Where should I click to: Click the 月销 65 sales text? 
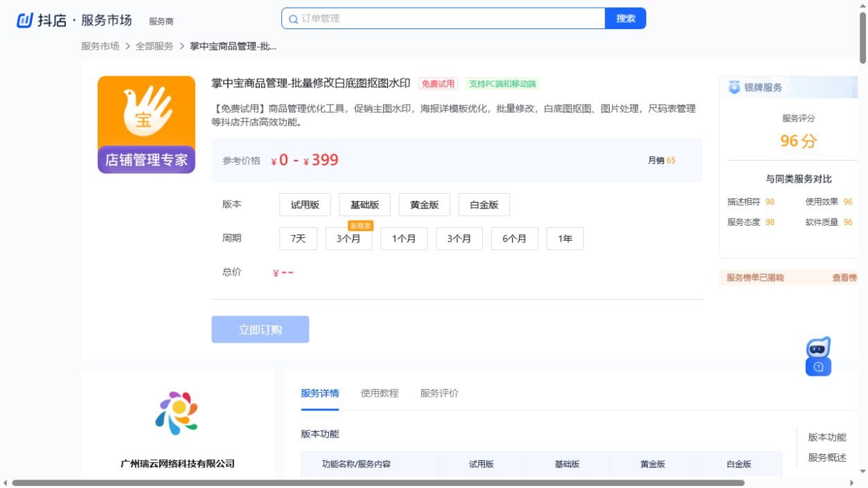point(662,161)
